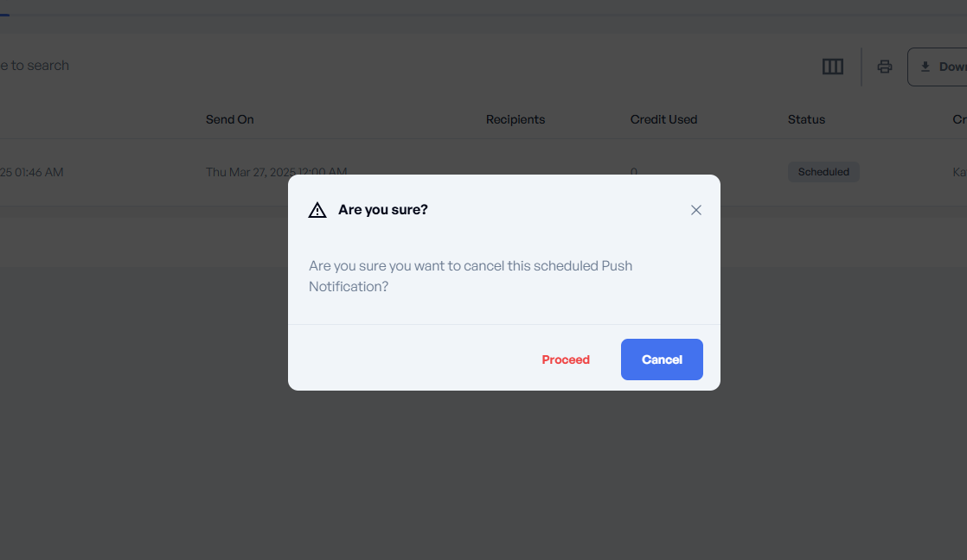Click the print icon
Image resolution: width=967 pixels, height=560 pixels.
click(x=884, y=67)
